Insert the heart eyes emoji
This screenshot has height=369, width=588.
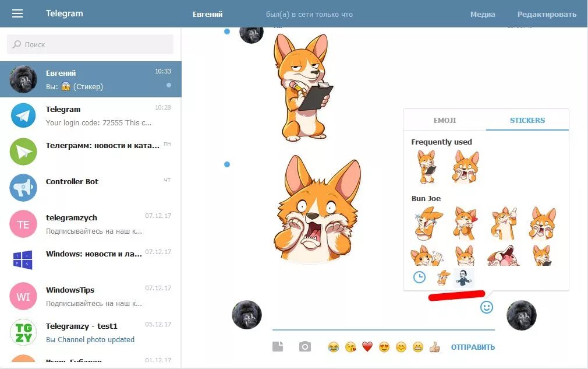pos(384,347)
